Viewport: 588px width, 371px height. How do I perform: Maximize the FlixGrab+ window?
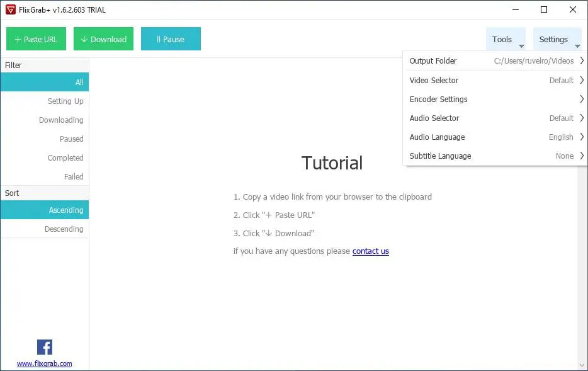coord(544,9)
